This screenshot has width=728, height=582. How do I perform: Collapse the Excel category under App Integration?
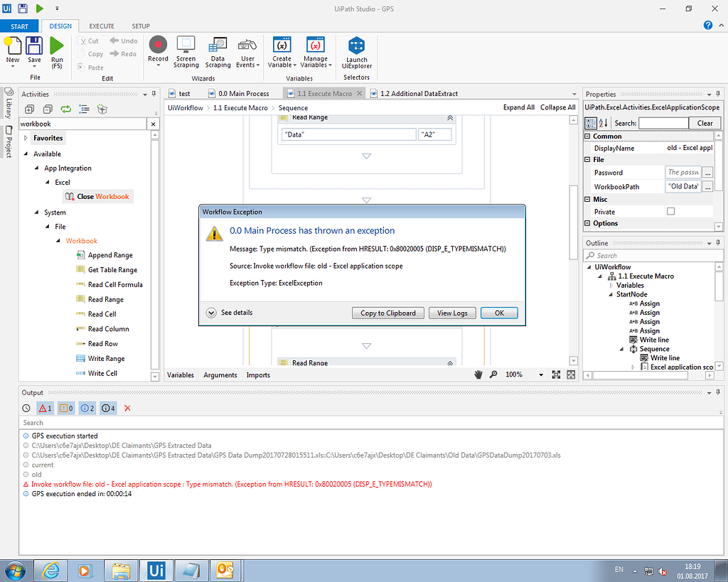[x=47, y=182]
